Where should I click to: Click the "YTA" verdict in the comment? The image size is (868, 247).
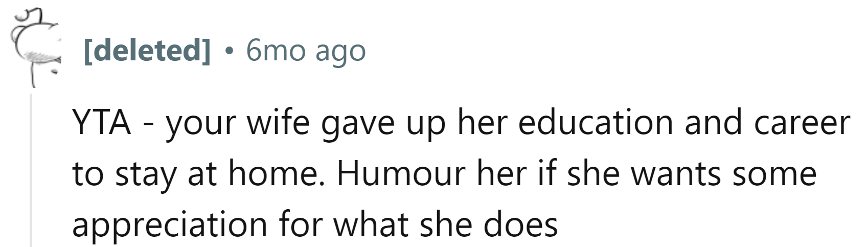pos(102,123)
